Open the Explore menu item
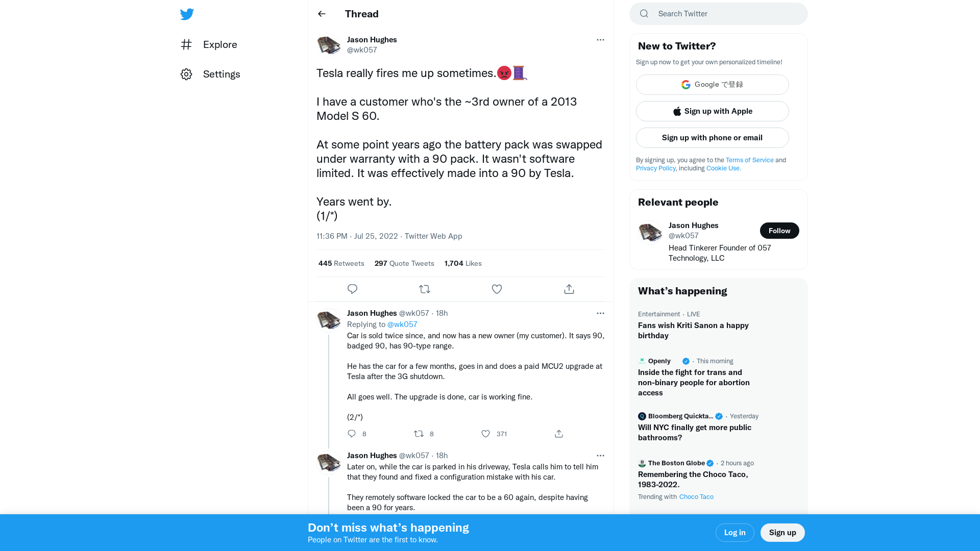980x551 pixels. 209,44
